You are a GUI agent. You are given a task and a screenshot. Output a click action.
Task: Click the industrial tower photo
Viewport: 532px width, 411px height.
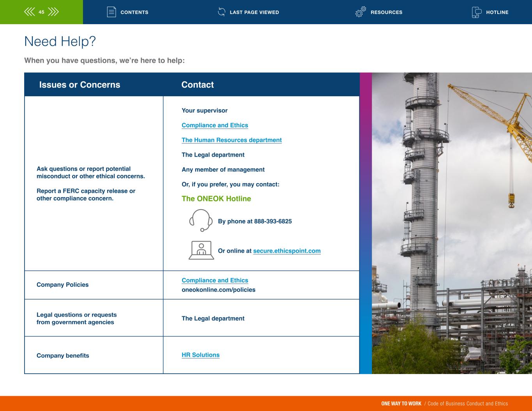[x=451, y=223]
